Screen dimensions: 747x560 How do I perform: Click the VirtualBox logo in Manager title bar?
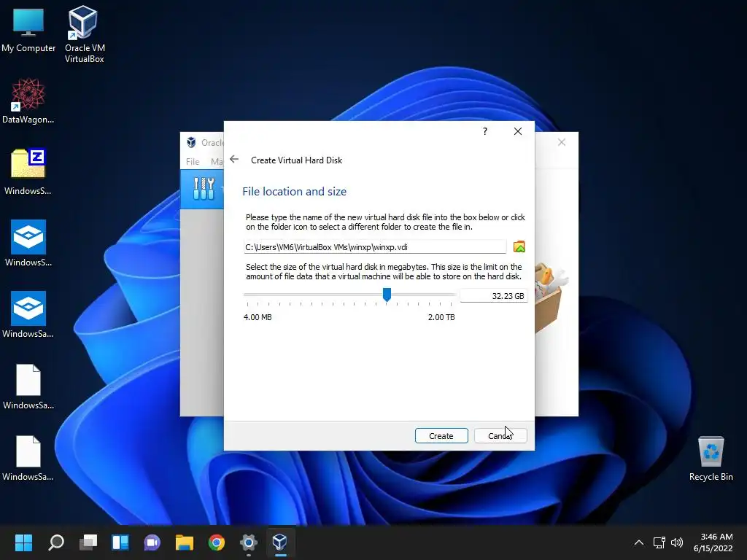tap(191, 142)
